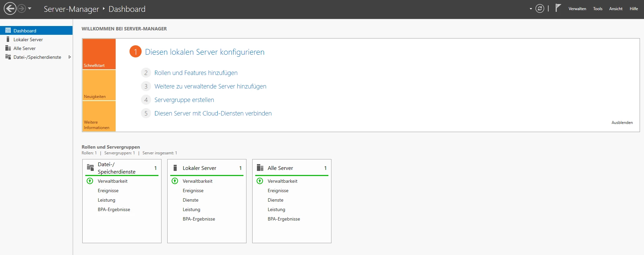Open the Tools menu
644x255 pixels.
[597, 9]
